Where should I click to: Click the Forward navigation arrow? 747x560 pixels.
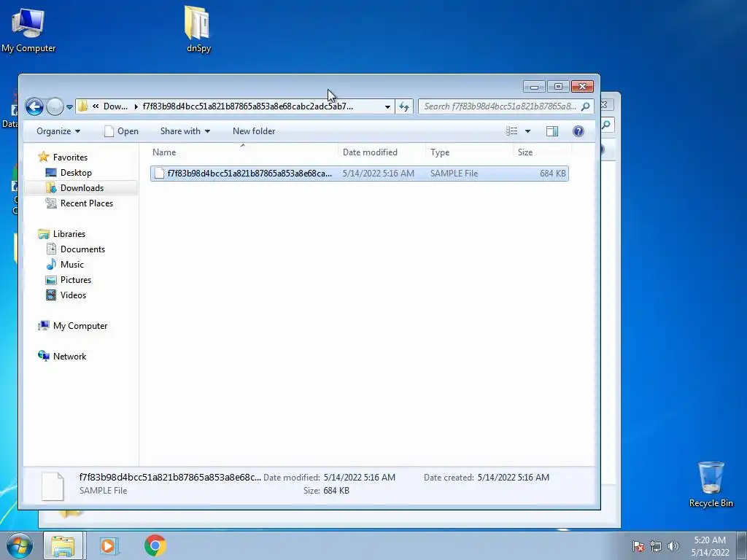pos(55,106)
